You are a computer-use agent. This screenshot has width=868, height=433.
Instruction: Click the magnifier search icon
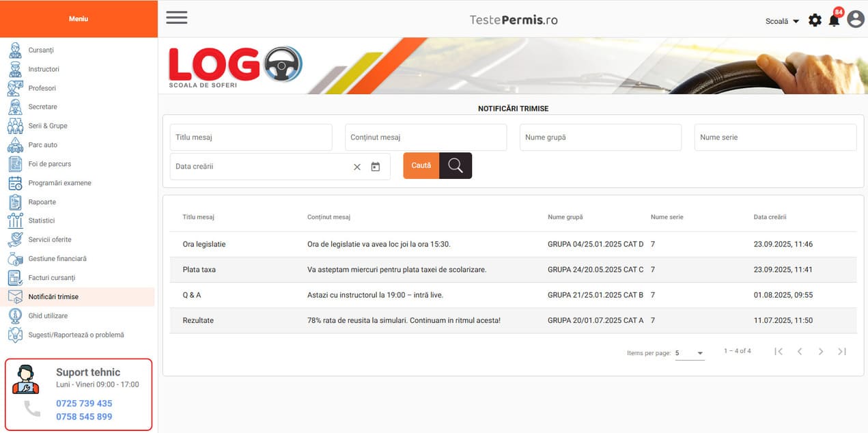[x=455, y=165]
